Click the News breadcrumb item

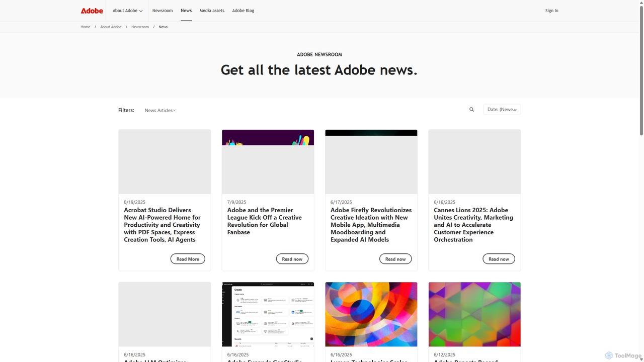(x=163, y=27)
